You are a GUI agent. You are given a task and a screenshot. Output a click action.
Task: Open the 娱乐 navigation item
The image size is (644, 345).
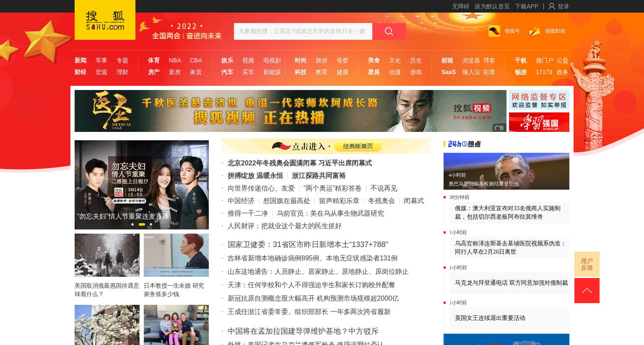point(227,60)
